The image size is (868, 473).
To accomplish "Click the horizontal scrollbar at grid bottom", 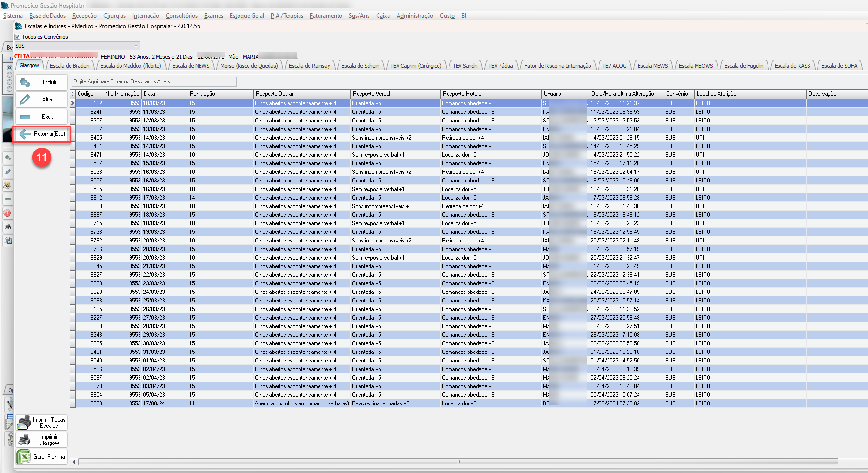I will (457, 462).
